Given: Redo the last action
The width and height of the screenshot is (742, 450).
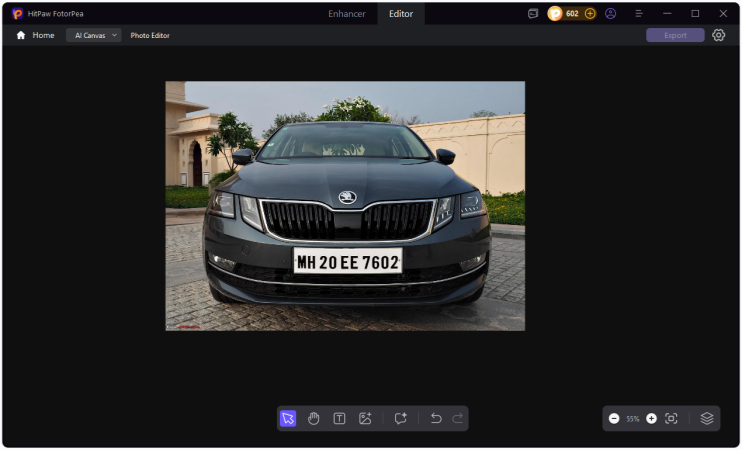Looking at the screenshot, I should 458,418.
